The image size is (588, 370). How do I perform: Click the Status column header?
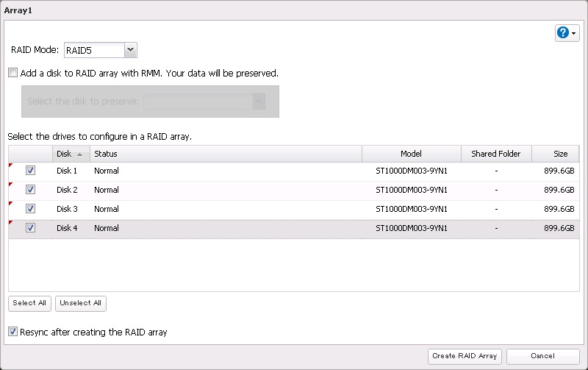pyautogui.click(x=226, y=154)
